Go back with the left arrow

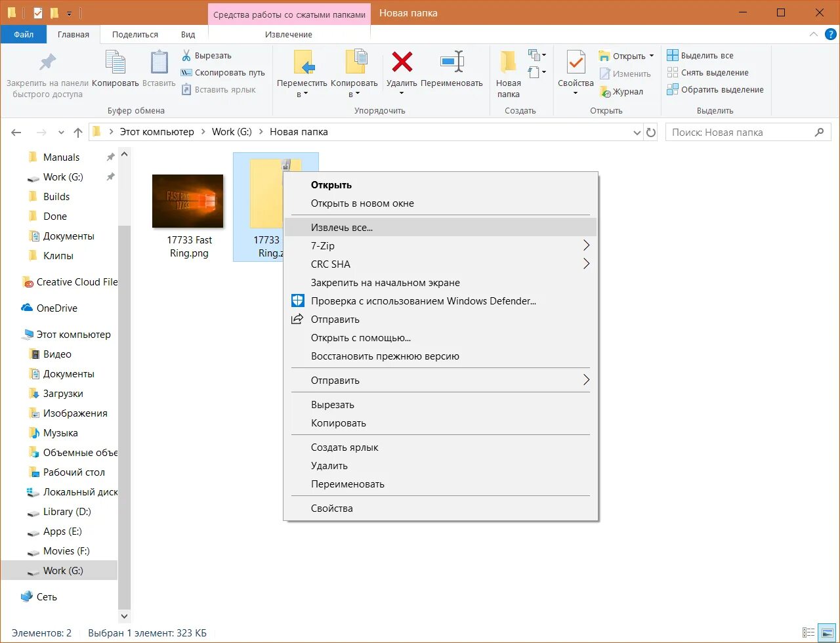tap(16, 133)
